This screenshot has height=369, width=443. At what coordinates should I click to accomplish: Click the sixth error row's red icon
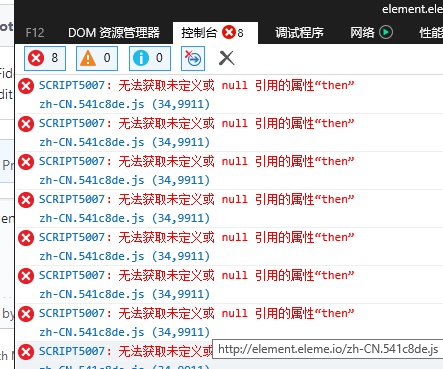[x=26, y=276]
